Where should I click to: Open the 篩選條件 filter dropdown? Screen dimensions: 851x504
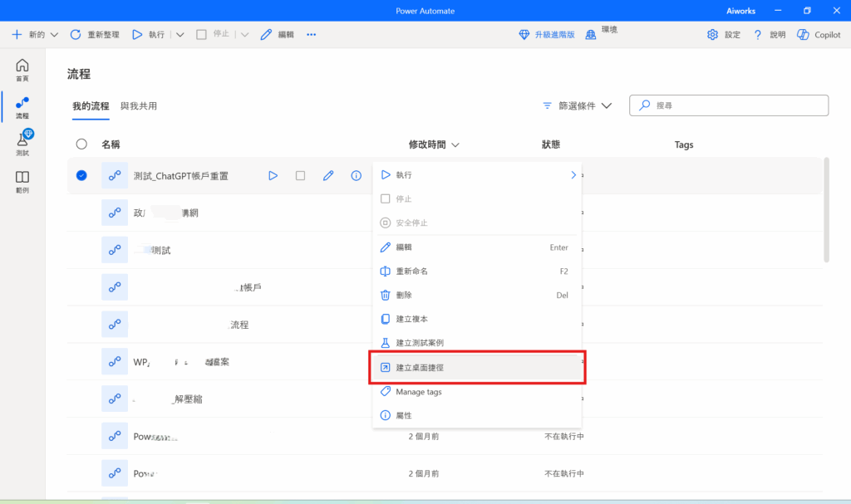coord(577,105)
